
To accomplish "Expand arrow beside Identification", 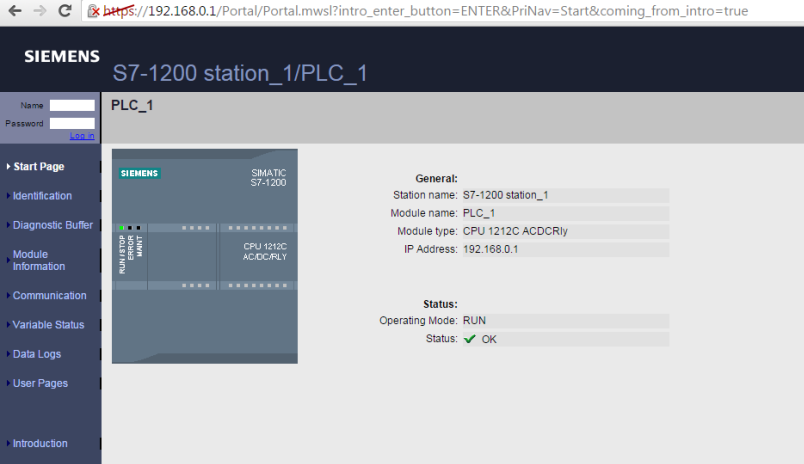I will 8,196.
